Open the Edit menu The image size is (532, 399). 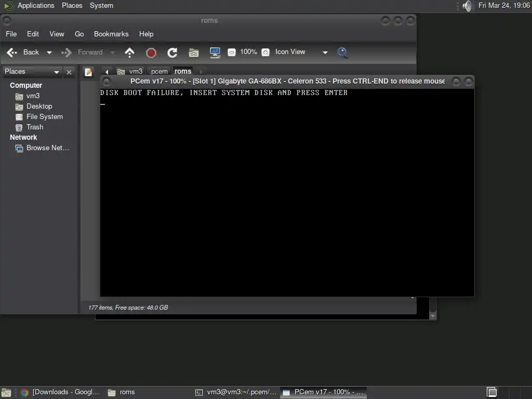click(33, 34)
